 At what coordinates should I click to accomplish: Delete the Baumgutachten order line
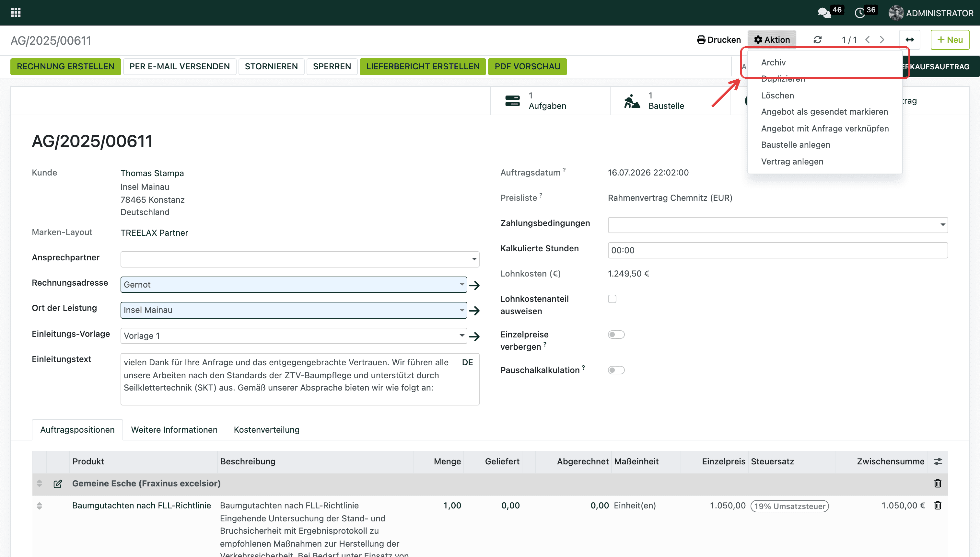pos(938,506)
